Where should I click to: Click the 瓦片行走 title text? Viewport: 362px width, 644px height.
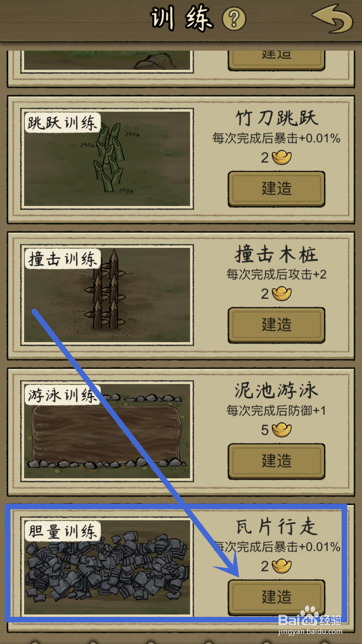[x=276, y=527]
